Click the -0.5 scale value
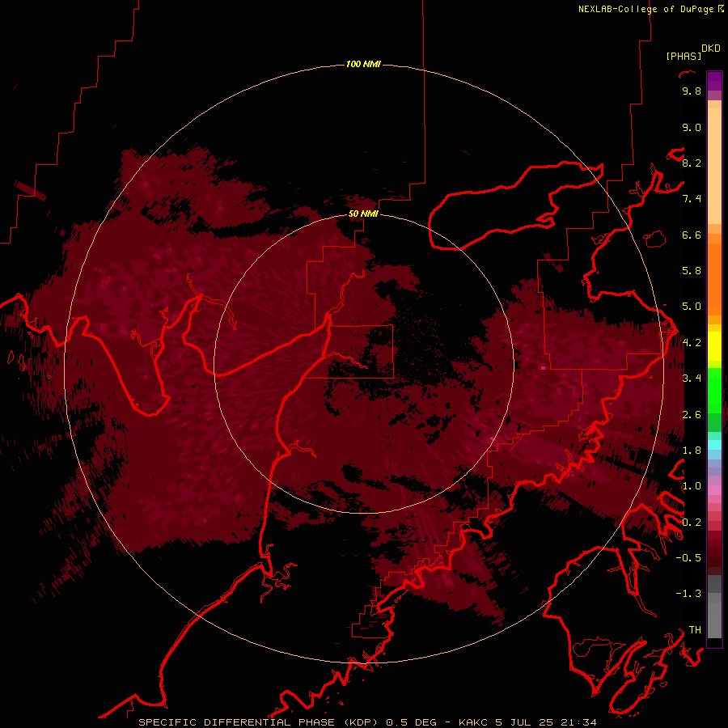This screenshot has width=728, height=728. pyautogui.click(x=688, y=558)
